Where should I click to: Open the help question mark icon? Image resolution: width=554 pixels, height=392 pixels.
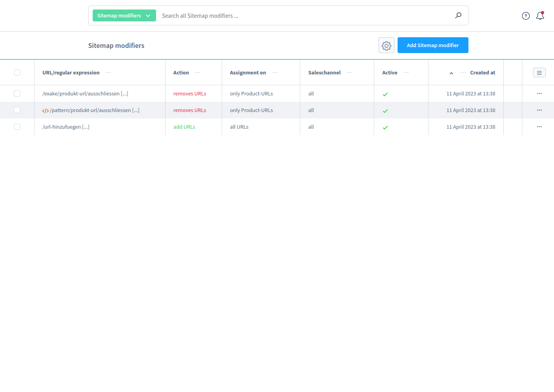pyautogui.click(x=526, y=16)
